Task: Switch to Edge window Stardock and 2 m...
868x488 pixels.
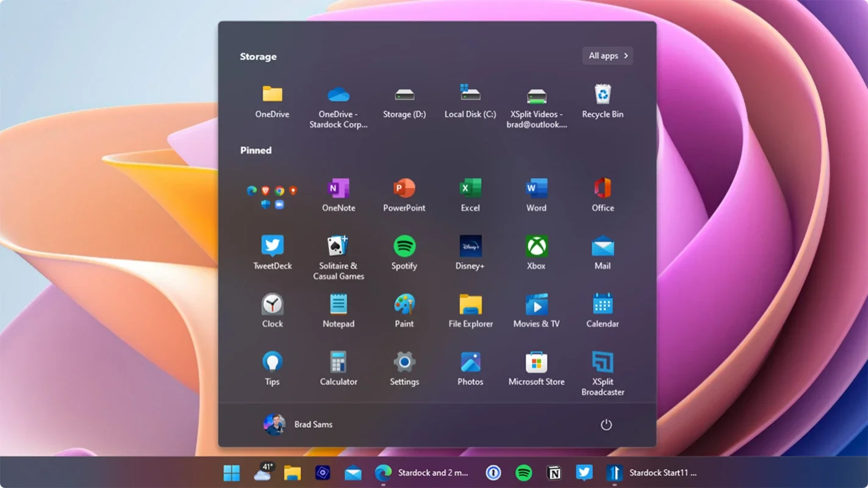Action: coord(421,473)
